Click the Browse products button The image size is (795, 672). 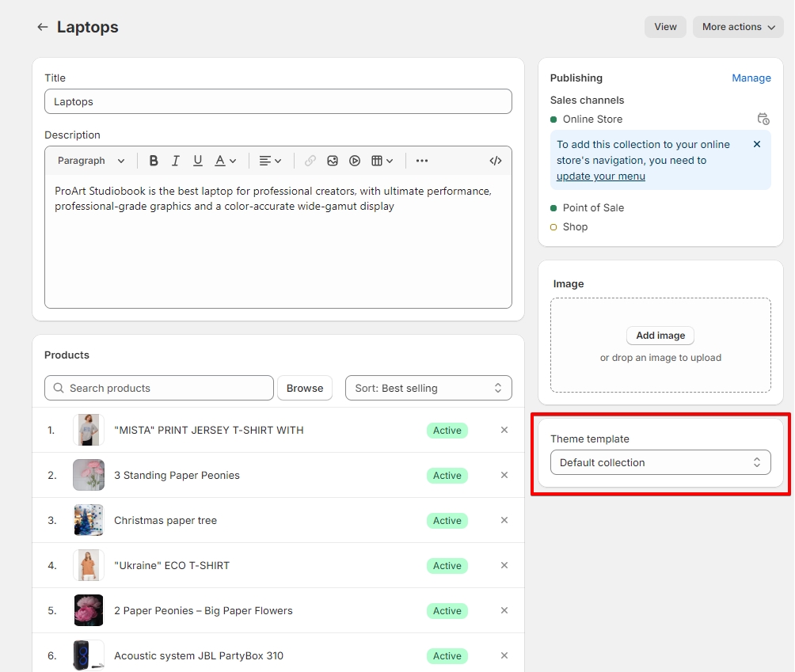tap(305, 388)
